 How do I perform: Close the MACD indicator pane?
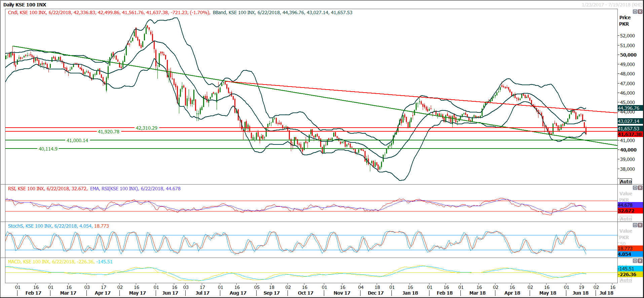[x=640, y=261]
